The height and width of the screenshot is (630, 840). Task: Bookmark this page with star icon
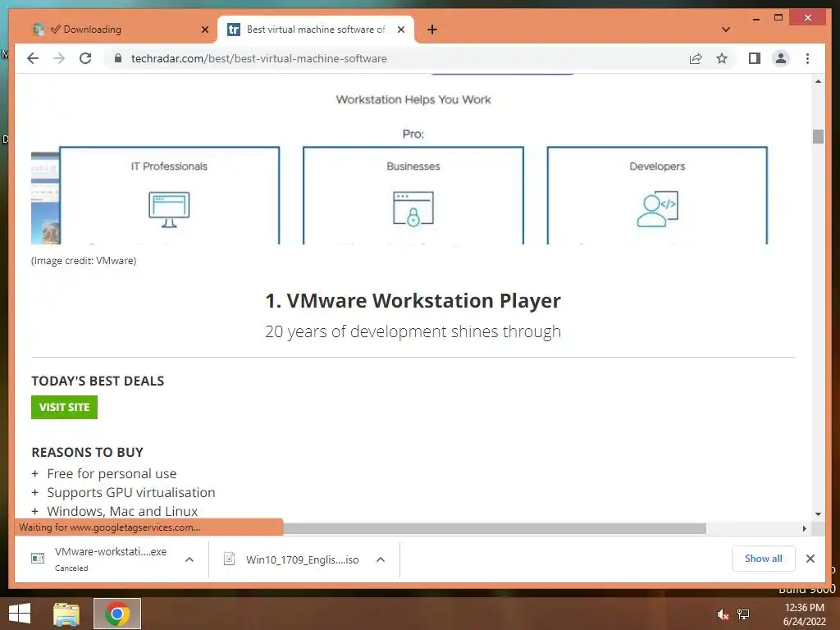[722, 58]
